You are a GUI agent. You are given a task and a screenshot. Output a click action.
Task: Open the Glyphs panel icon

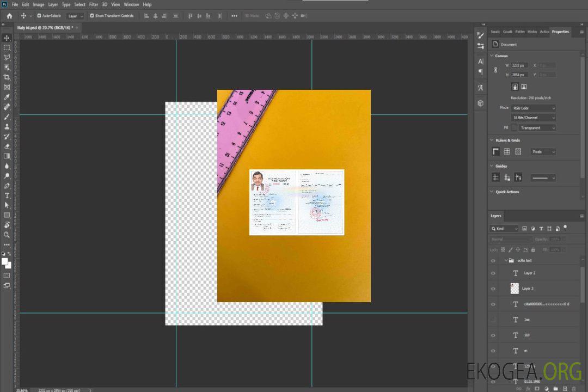click(x=481, y=88)
